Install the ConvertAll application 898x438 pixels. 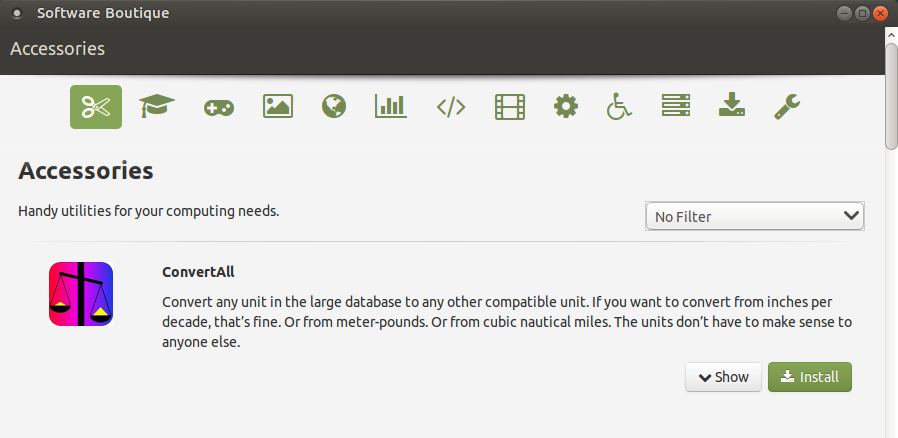[x=810, y=377]
